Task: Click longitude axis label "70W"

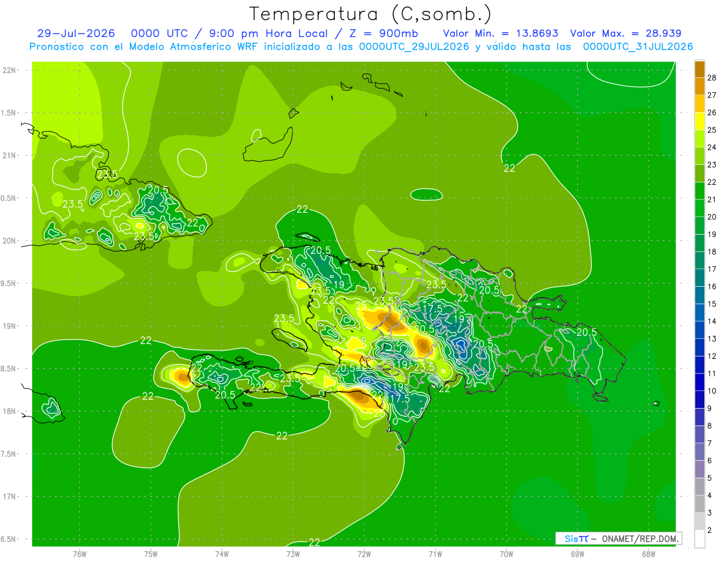Action: point(507,554)
